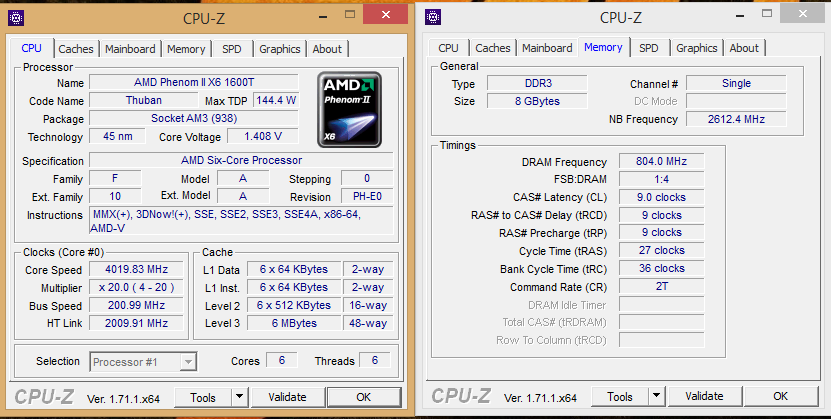Select the CPU tab in left window
Image resolution: width=831 pixels, height=419 pixels.
[32, 48]
